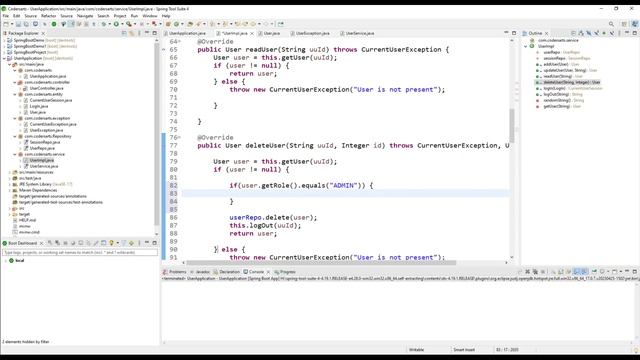Select HELP.md in Package Explorer
The width and height of the screenshot is (640, 360).
[x=27, y=220]
